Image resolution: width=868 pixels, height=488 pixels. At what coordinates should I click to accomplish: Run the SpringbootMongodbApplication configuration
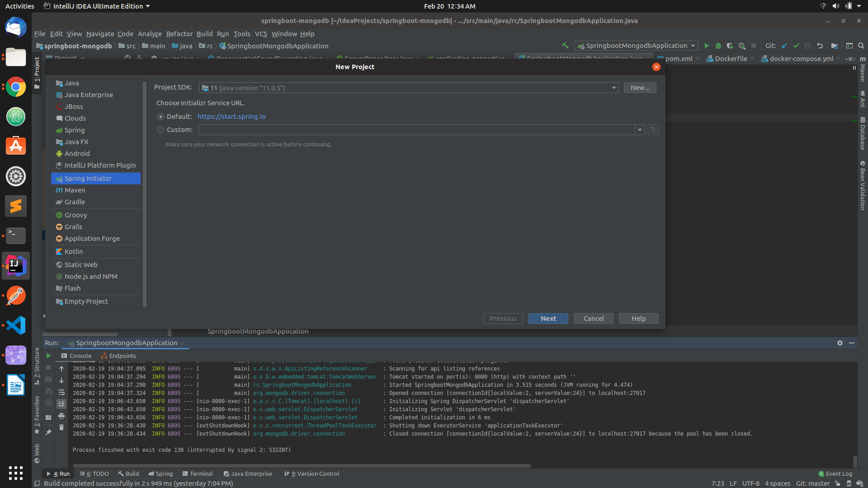(x=707, y=46)
